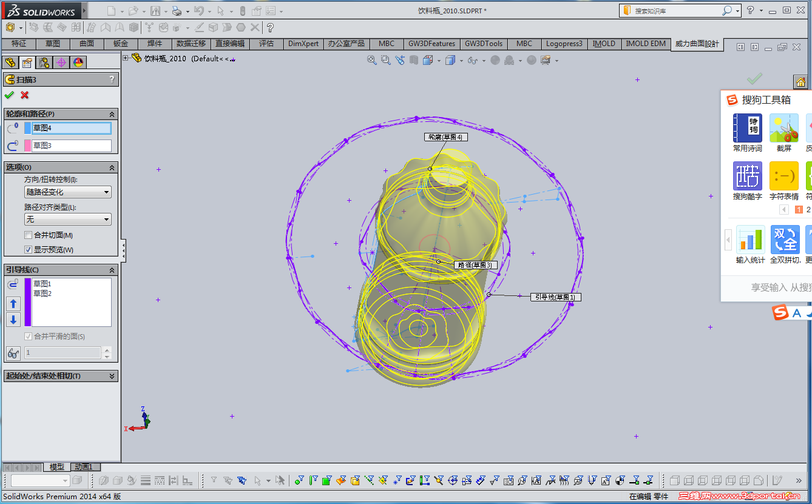Open the knowledge base search dropdown arrow
812x504 pixels.
[x=738, y=11]
